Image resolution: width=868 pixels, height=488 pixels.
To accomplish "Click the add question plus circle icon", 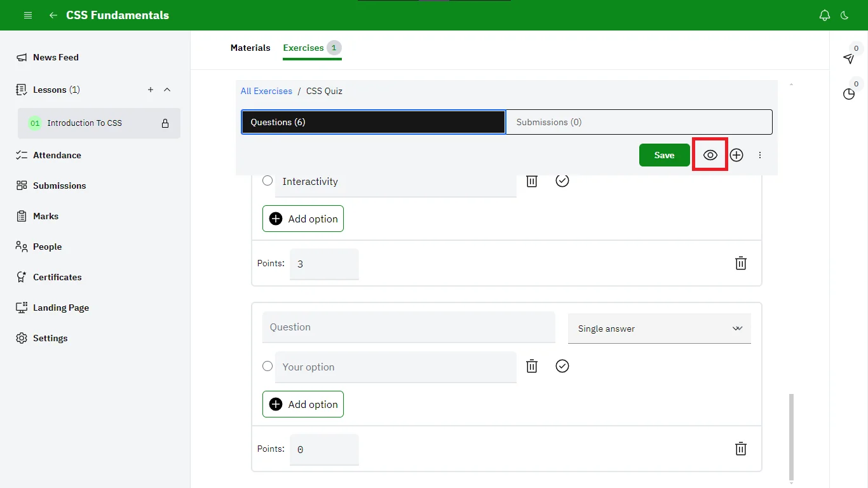I will (736, 155).
